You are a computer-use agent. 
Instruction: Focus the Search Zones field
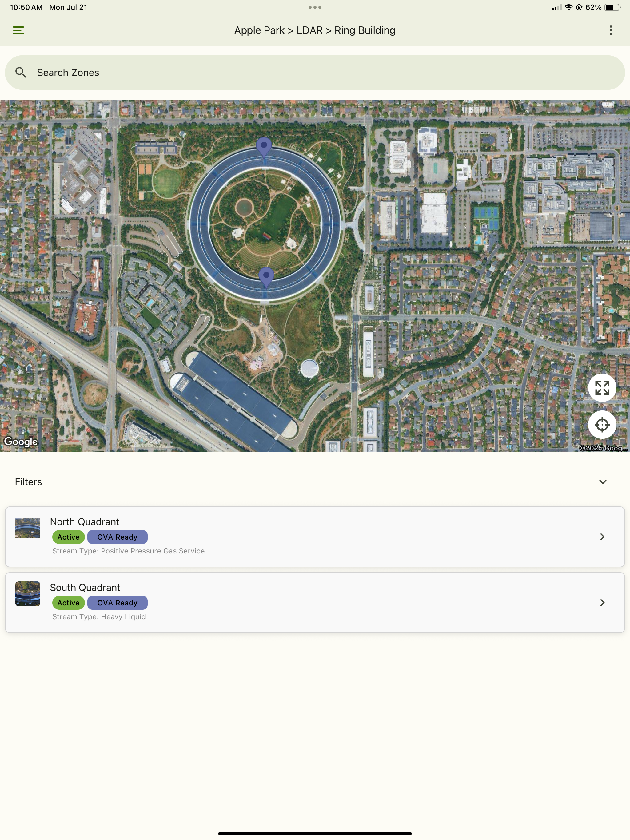point(315,73)
